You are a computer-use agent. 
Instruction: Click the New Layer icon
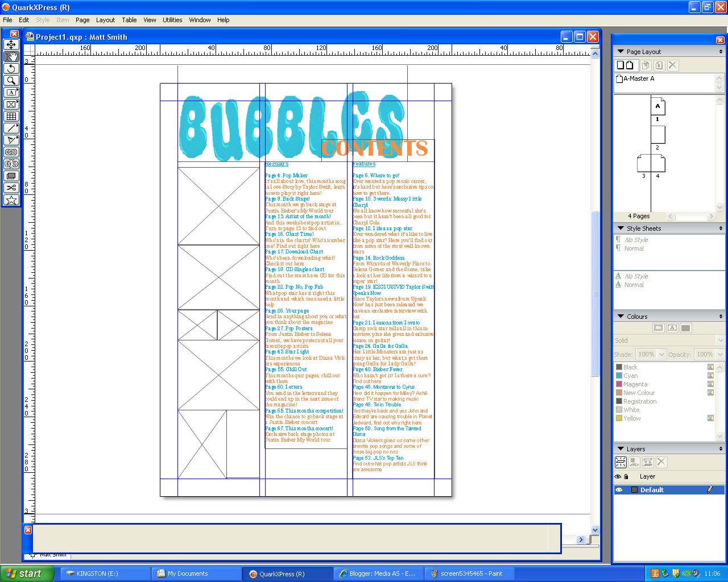tap(621, 462)
